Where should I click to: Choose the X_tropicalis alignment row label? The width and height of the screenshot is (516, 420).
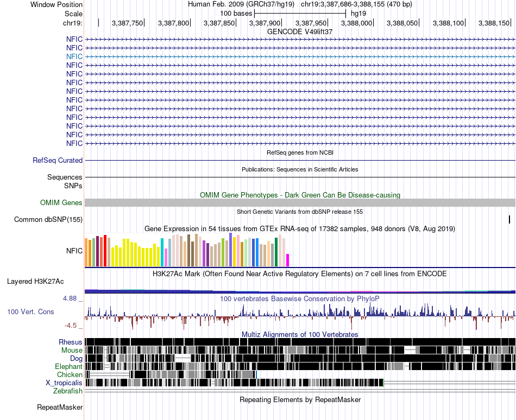[x=64, y=383]
